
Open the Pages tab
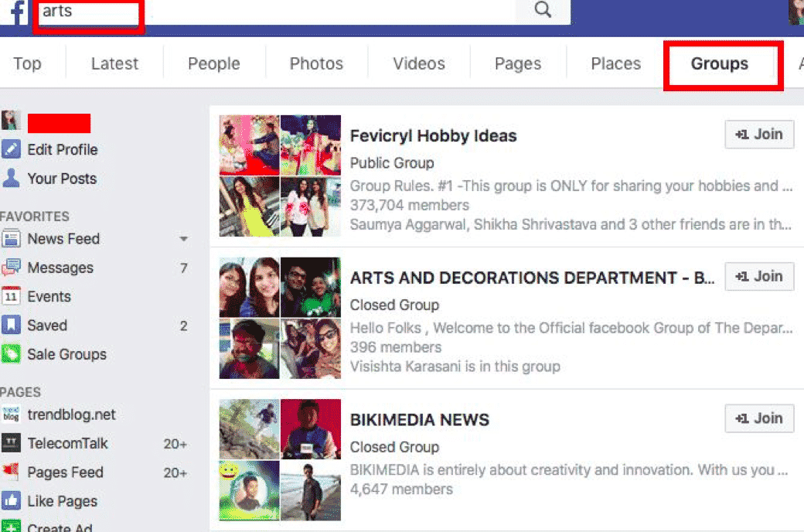[518, 63]
